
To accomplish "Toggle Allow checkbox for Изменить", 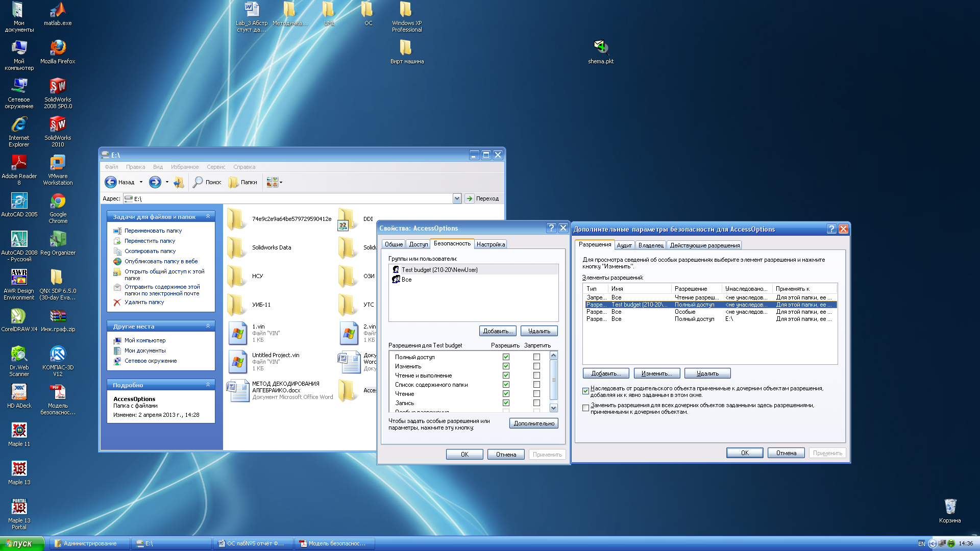I will pyautogui.click(x=506, y=366).
